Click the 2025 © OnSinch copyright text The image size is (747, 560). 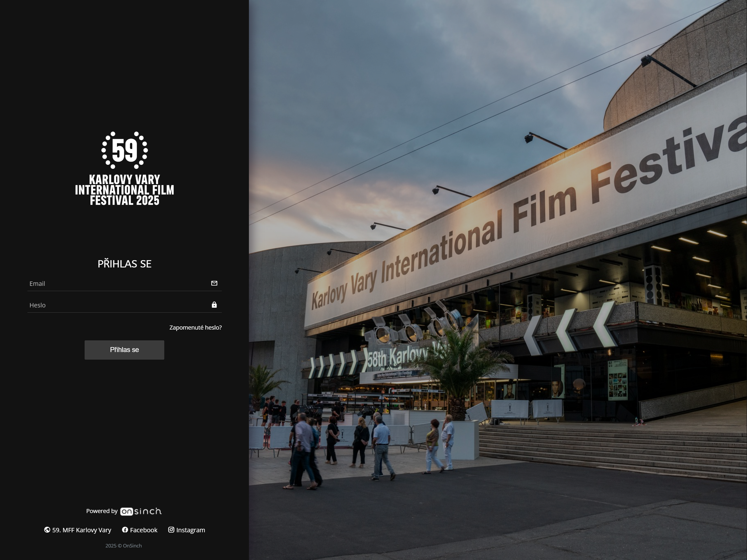[x=124, y=545]
